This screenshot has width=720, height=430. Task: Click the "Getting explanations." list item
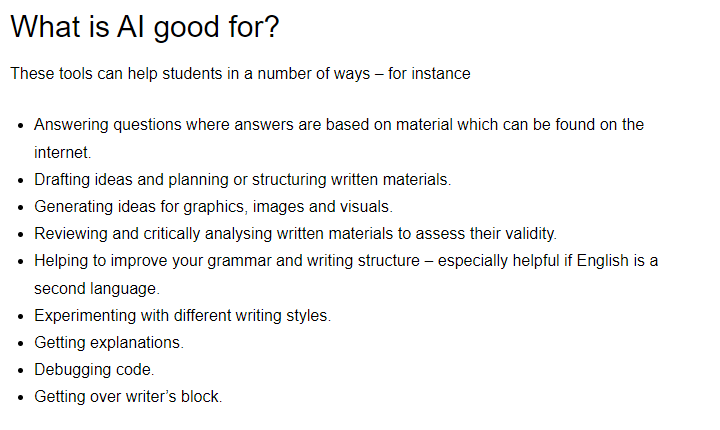coord(109,342)
